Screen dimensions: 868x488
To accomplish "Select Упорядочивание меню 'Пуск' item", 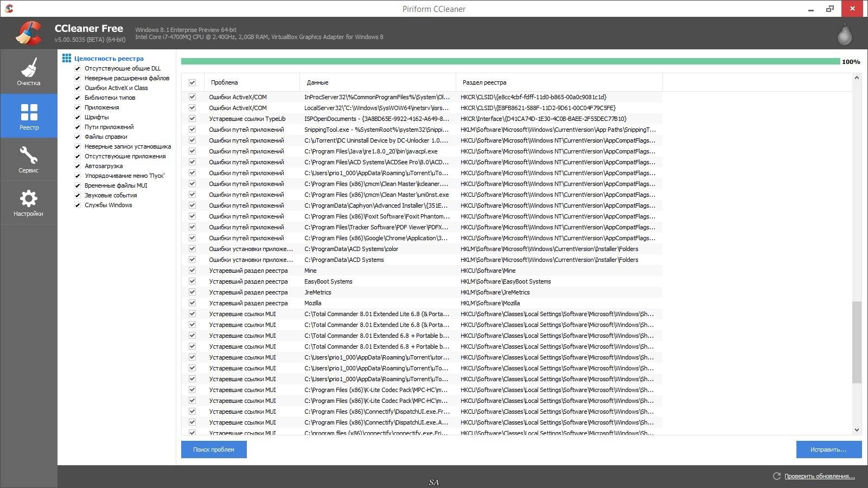I will [x=124, y=176].
